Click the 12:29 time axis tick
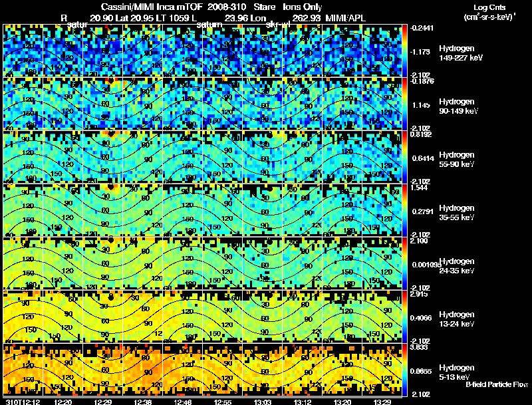 pos(103,402)
